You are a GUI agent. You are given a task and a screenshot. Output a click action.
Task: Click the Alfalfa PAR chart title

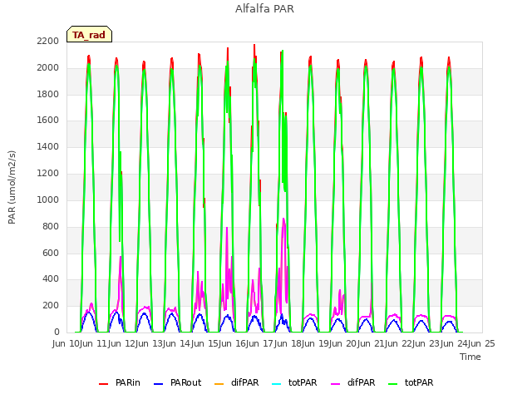264,8
